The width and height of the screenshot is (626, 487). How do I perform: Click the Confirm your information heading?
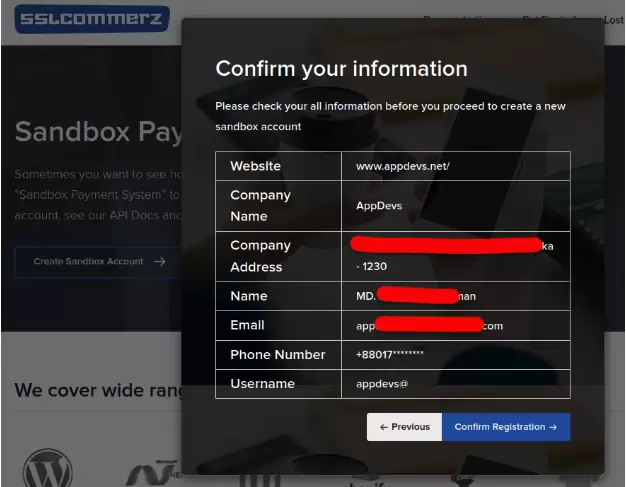point(341,69)
